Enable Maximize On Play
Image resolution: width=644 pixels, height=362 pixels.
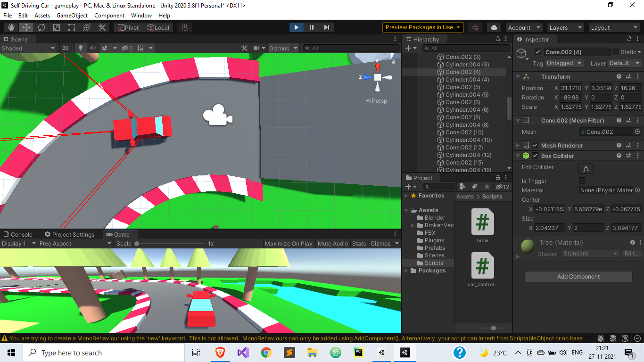click(288, 243)
